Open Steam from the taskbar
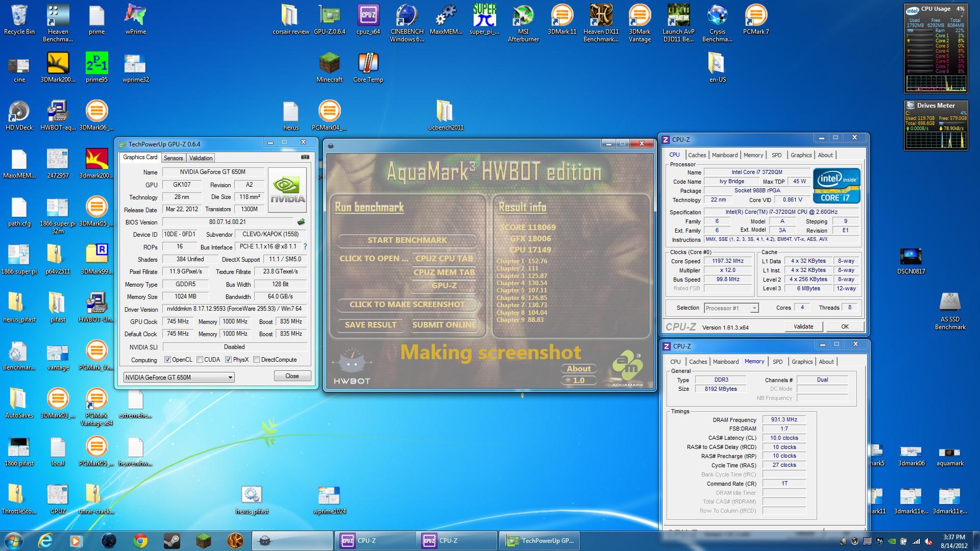The width and height of the screenshot is (980, 551). click(x=172, y=540)
